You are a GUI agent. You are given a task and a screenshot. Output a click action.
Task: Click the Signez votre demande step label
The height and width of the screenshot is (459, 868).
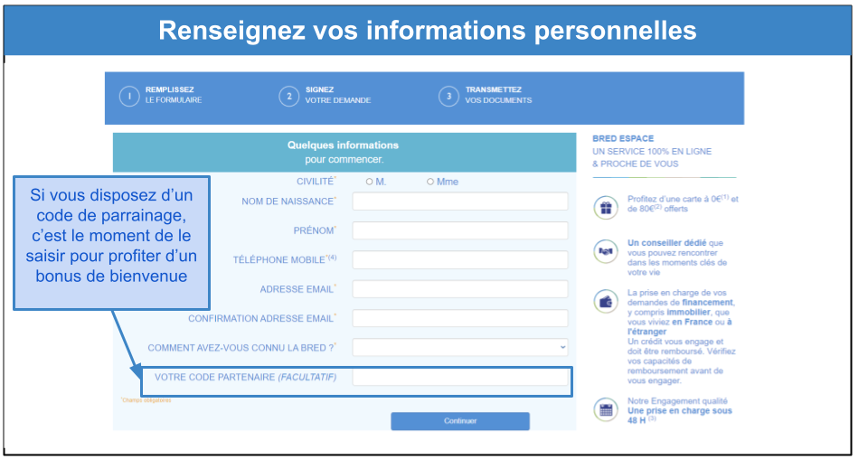click(x=337, y=95)
